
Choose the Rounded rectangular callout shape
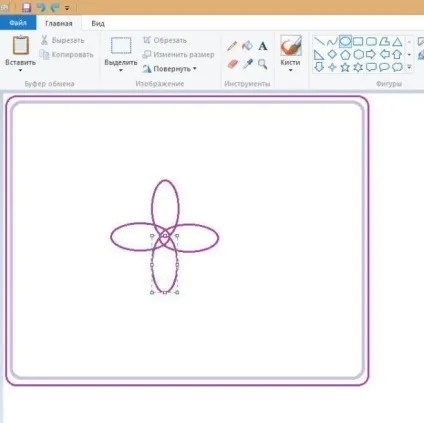click(371, 67)
